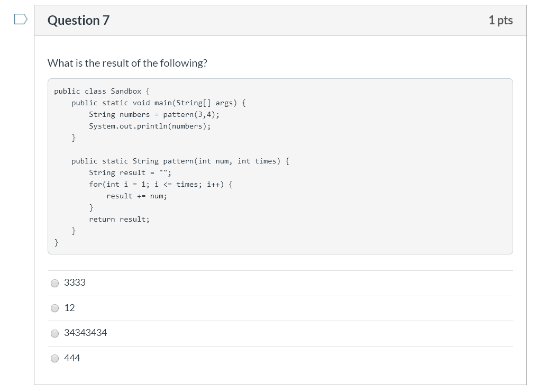Click the answer text 34343434
Viewport: 538px width, 392px height.
tap(86, 333)
